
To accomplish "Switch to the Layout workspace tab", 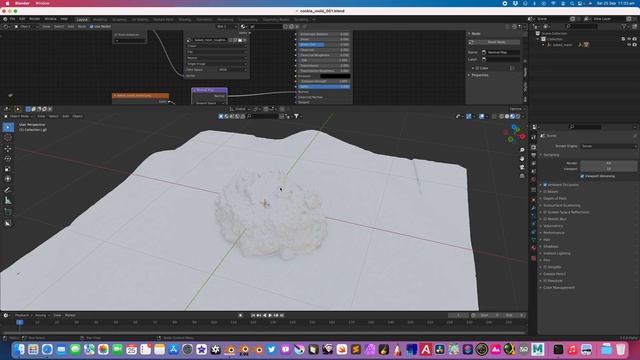I will tap(82, 20).
